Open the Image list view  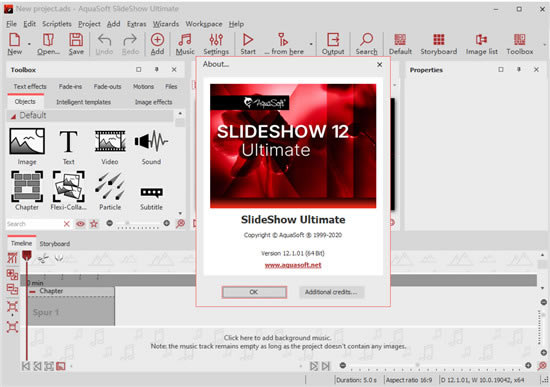point(482,44)
